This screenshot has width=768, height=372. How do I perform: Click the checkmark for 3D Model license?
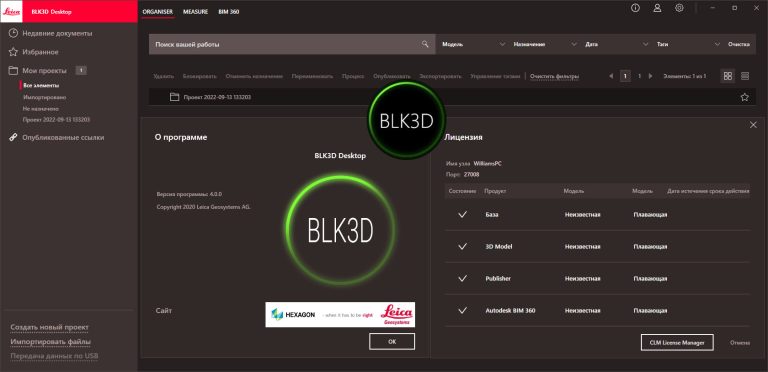[462, 246]
